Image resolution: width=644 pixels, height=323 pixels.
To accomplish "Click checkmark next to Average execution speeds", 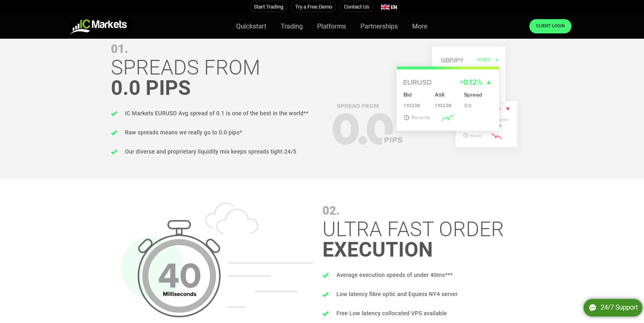I will point(325,275).
